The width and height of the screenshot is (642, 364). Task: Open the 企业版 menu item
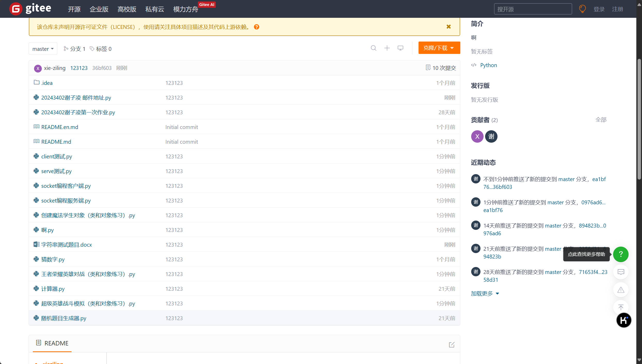99,9
